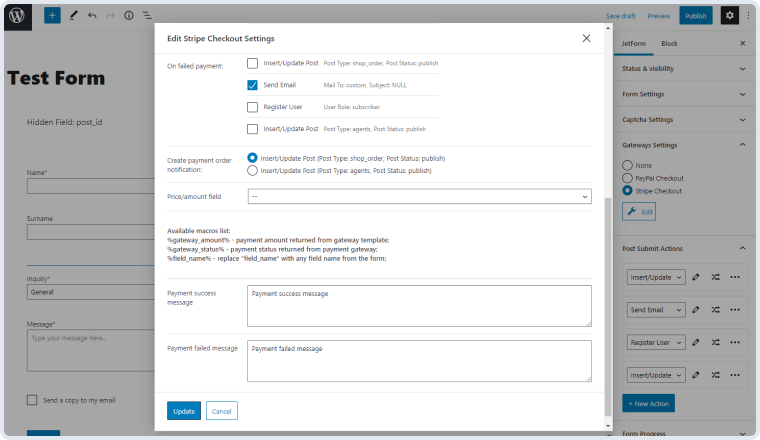760x440 pixels.
Task: Open three-dot menu for Send Email action
Action: 735,310
